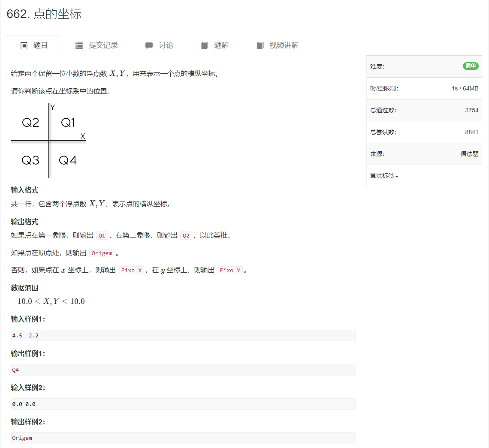Click the 输入样例2 code block 0.0 0.0
This screenshot has height=448, width=489.
pos(183,404)
